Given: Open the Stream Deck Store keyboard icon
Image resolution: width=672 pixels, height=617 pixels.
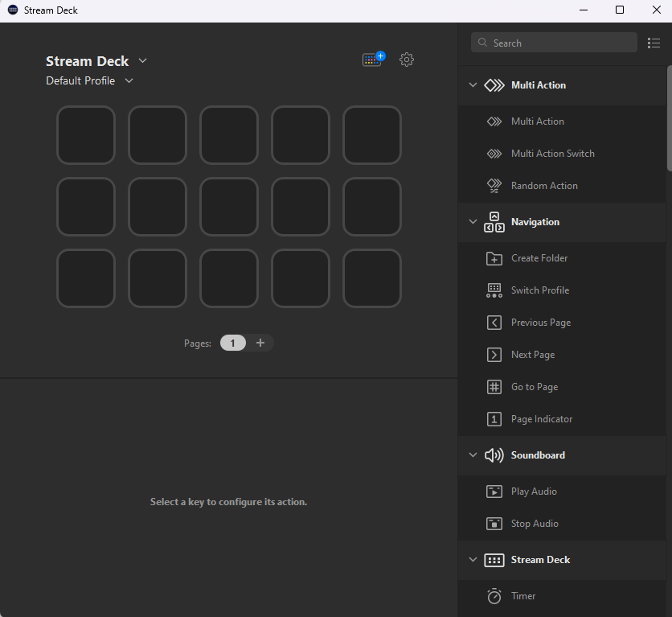Looking at the screenshot, I should 373,60.
